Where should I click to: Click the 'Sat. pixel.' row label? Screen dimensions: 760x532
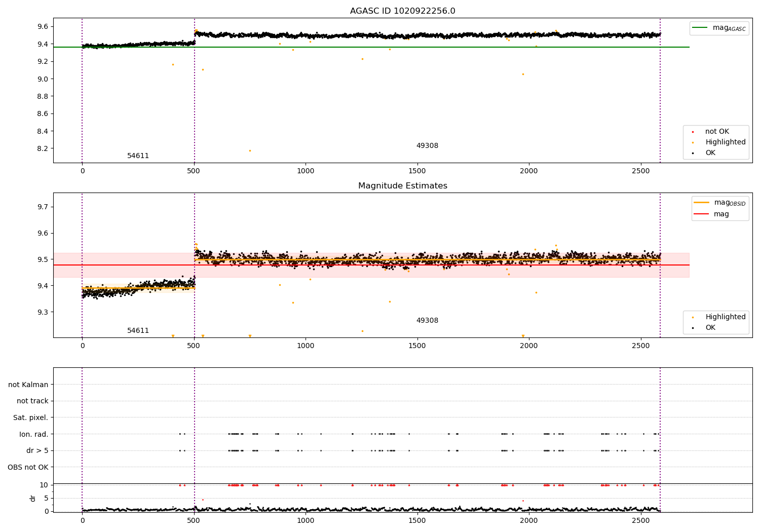31,418
